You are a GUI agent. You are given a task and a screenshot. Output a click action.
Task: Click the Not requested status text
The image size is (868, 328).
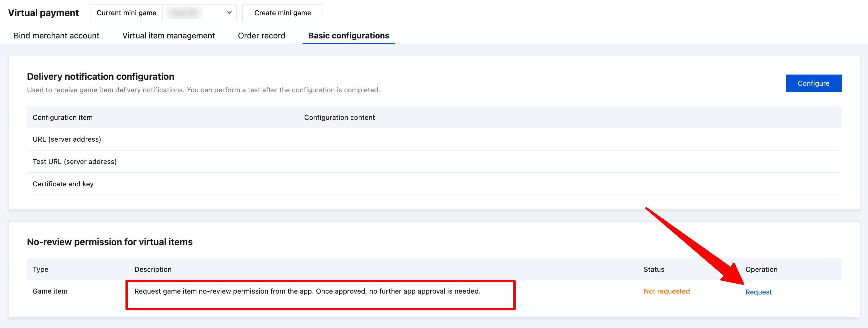pos(667,291)
